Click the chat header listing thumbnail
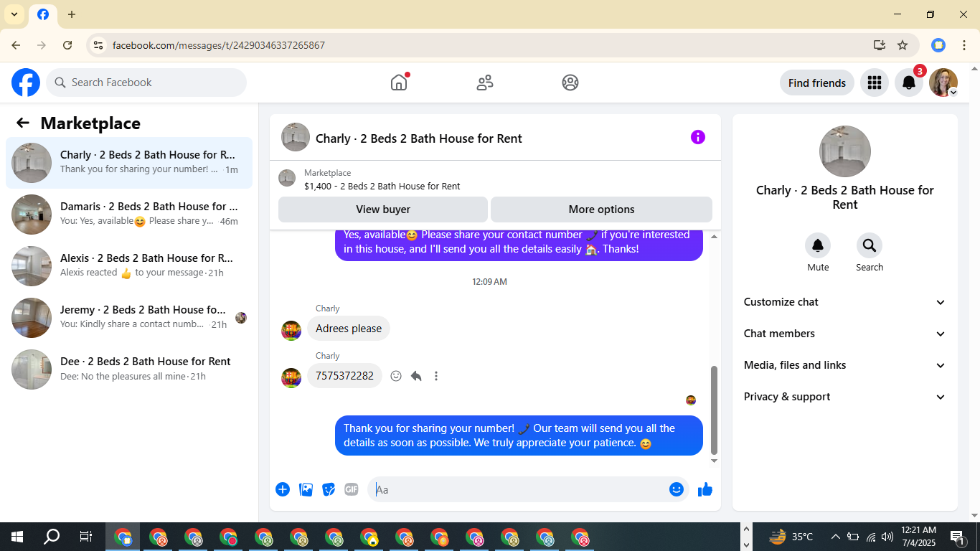The image size is (980, 551). point(296,137)
